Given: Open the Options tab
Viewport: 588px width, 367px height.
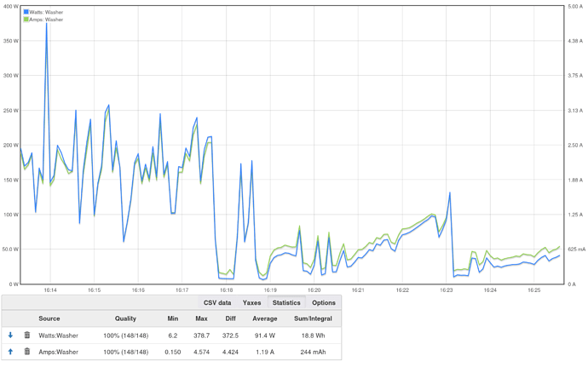Looking at the screenshot, I should pyautogui.click(x=324, y=302).
